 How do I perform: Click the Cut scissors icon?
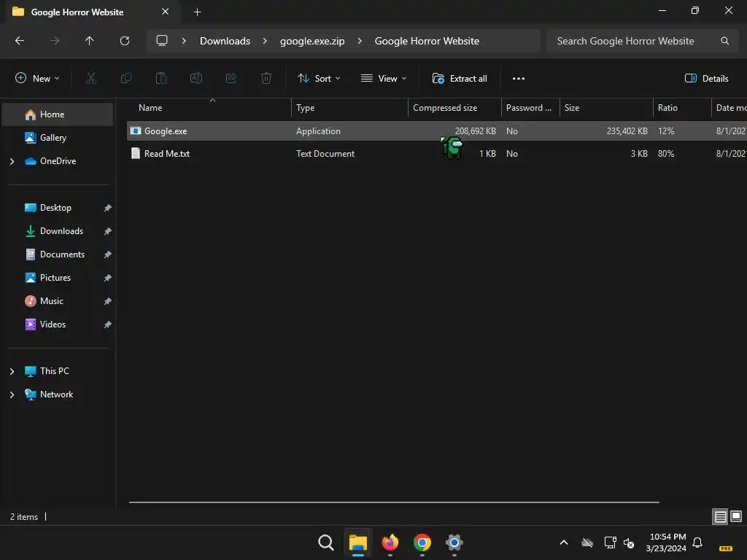point(90,78)
